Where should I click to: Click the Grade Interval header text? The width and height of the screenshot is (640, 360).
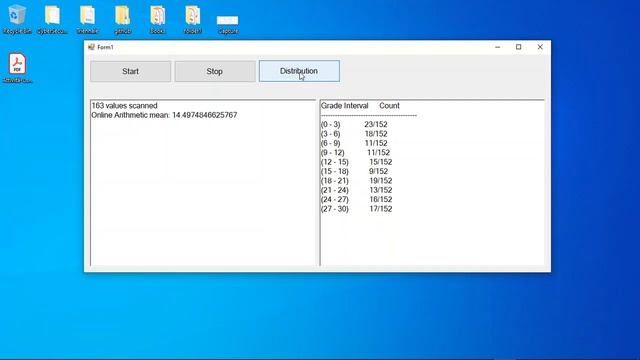click(x=344, y=106)
